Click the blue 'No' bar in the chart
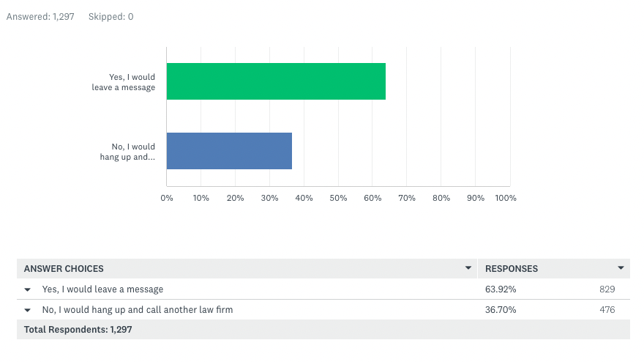Image resolution: width=644 pixels, height=362 pixels. click(x=229, y=150)
